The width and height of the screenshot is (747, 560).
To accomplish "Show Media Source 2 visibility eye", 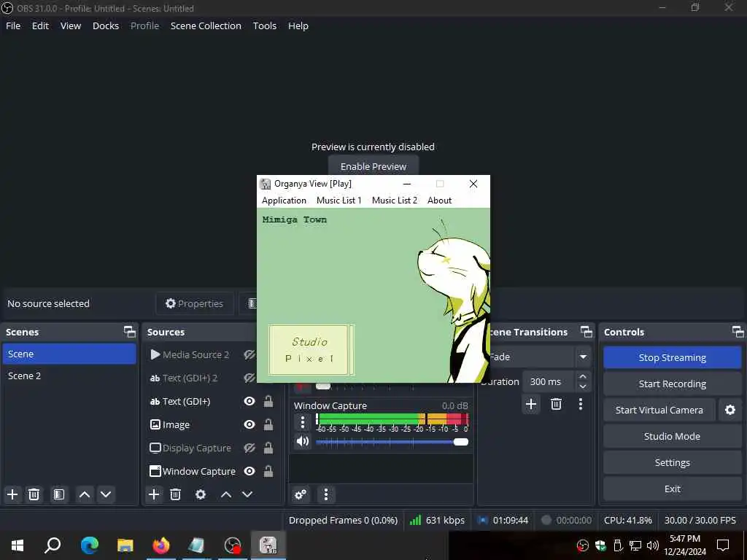I will click(249, 354).
